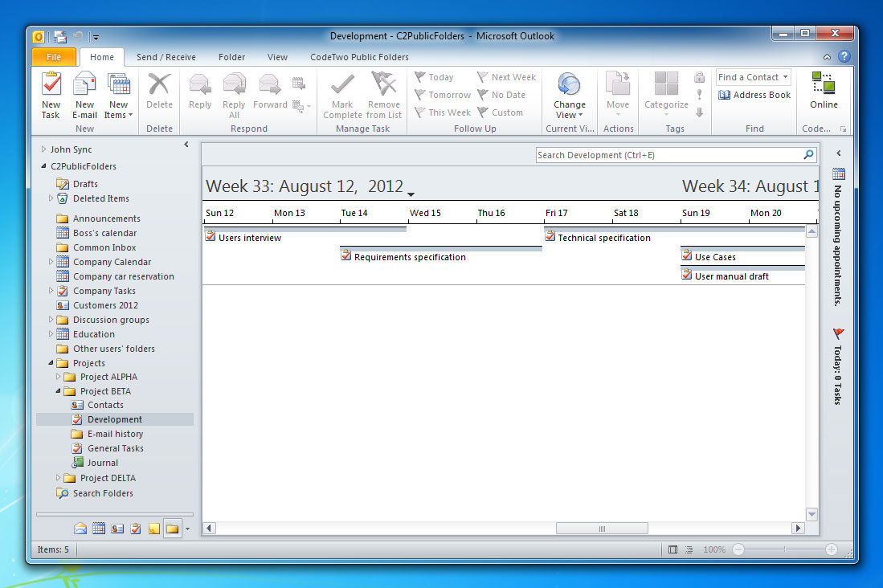This screenshot has height=588, width=883.
Task: Open the CodeTwo Public Folders tab
Action: coord(359,57)
